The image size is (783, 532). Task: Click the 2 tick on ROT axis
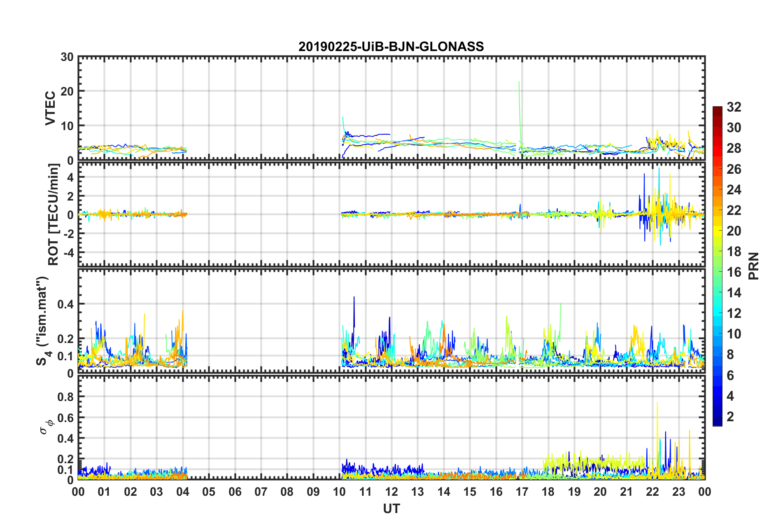click(70, 196)
